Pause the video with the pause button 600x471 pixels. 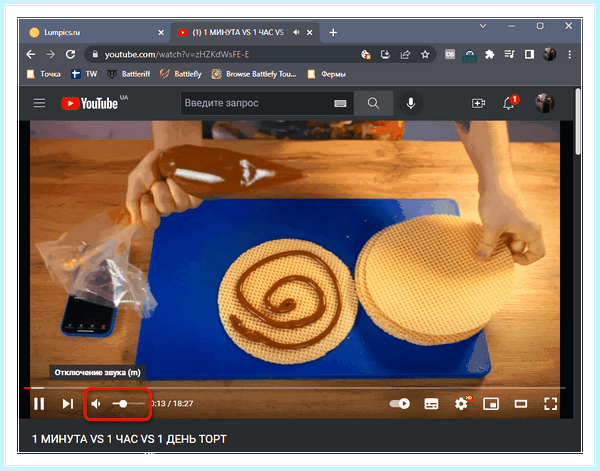click(x=39, y=404)
